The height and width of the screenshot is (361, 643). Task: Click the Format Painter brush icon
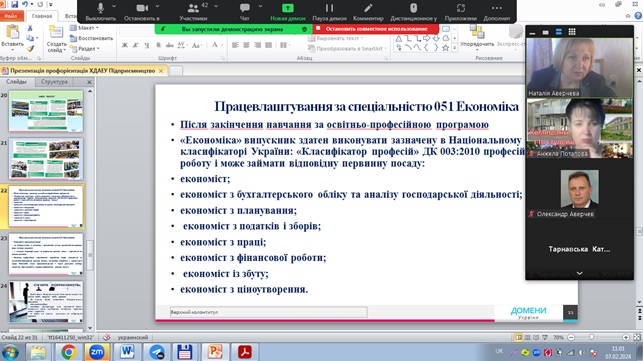click(30, 48)
